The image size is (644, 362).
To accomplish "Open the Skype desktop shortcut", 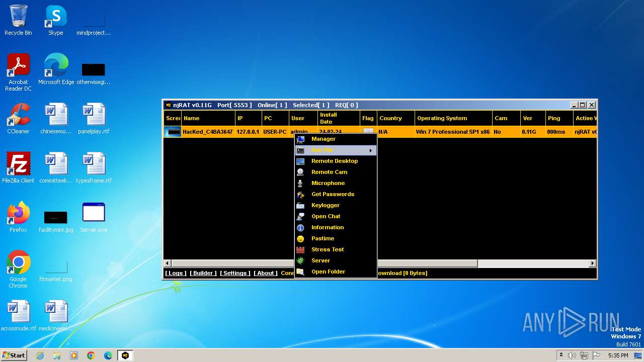I will tap(56, 20).
